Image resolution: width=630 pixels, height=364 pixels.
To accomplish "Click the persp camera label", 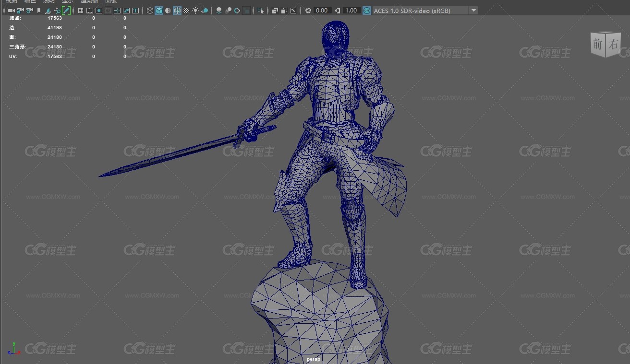I will [x=314, y=359].
